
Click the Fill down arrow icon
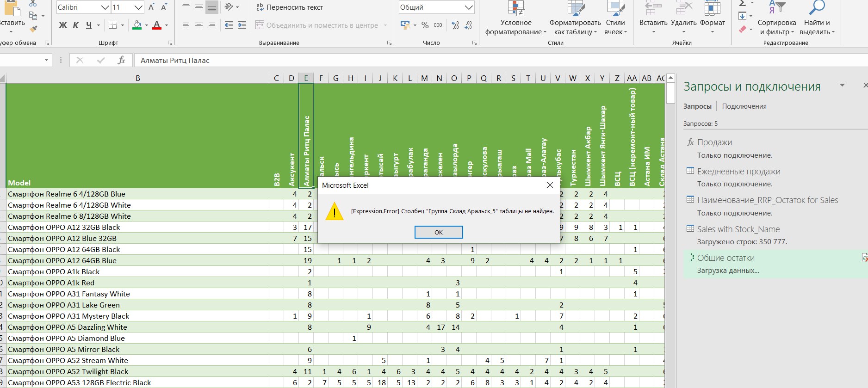point(742,16)
